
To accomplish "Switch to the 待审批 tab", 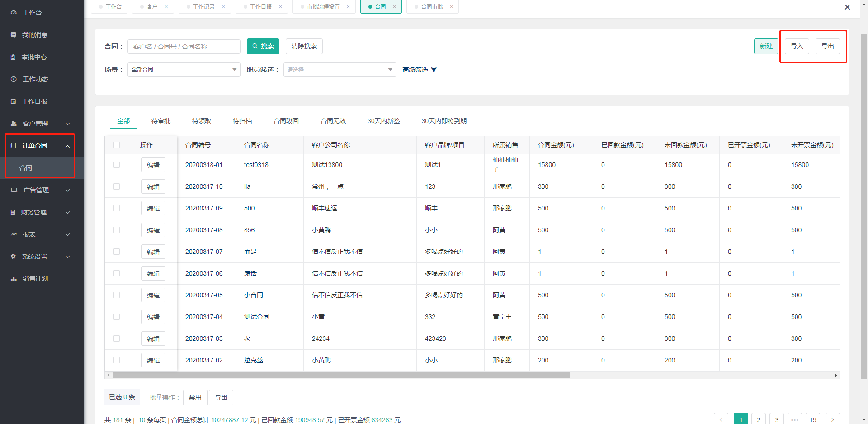I will (161, 121).
